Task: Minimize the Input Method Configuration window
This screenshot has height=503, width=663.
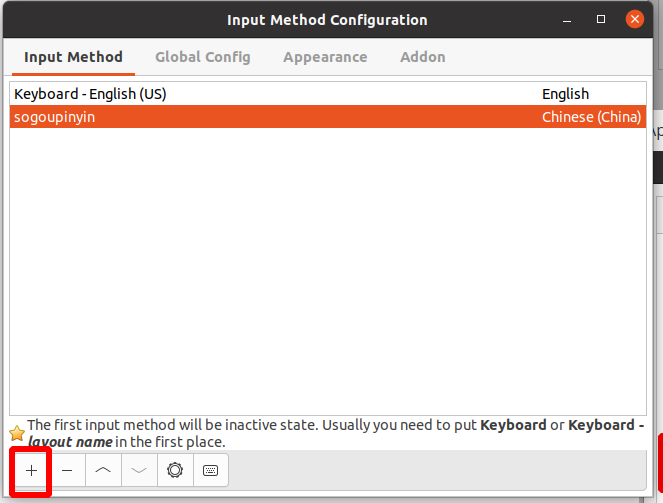Action: [567, 20]
